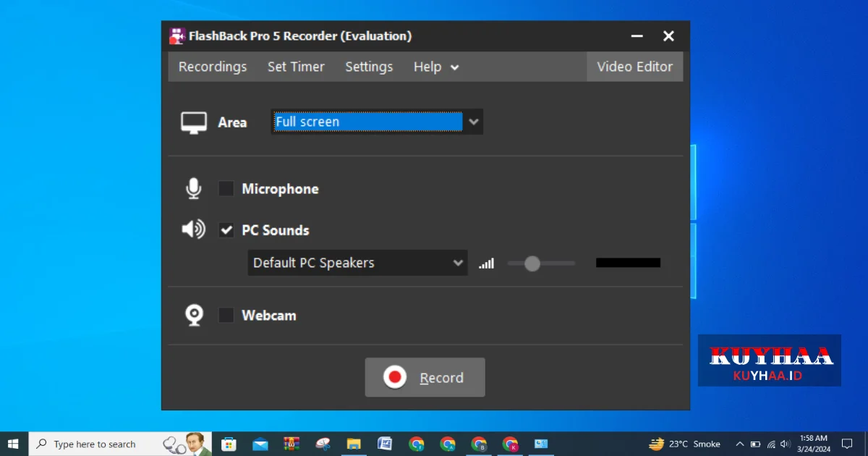Click the PC Sounds speaker icon
Viewport: 868px width, 456px height.
pyautogui.click(x=193, y=230)
